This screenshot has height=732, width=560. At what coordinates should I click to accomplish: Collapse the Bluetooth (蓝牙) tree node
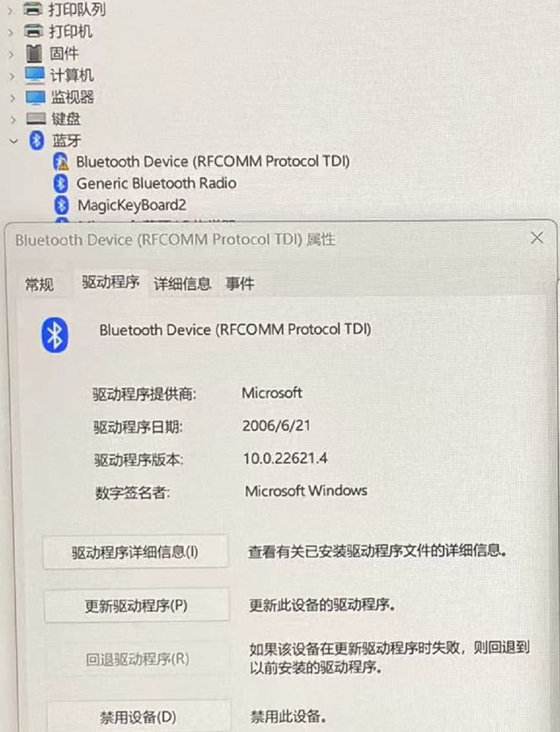12,141
